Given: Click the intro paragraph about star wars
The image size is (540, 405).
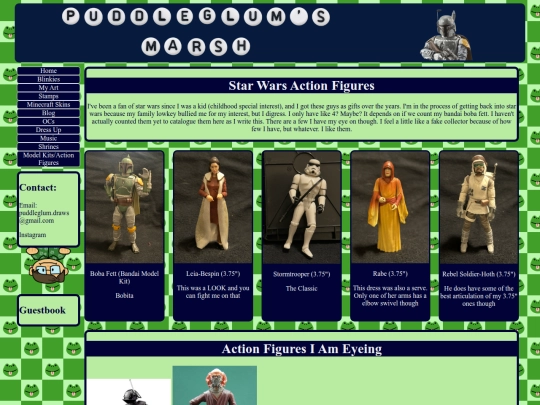Looking at the screenshot, I should tap(301, 117).
